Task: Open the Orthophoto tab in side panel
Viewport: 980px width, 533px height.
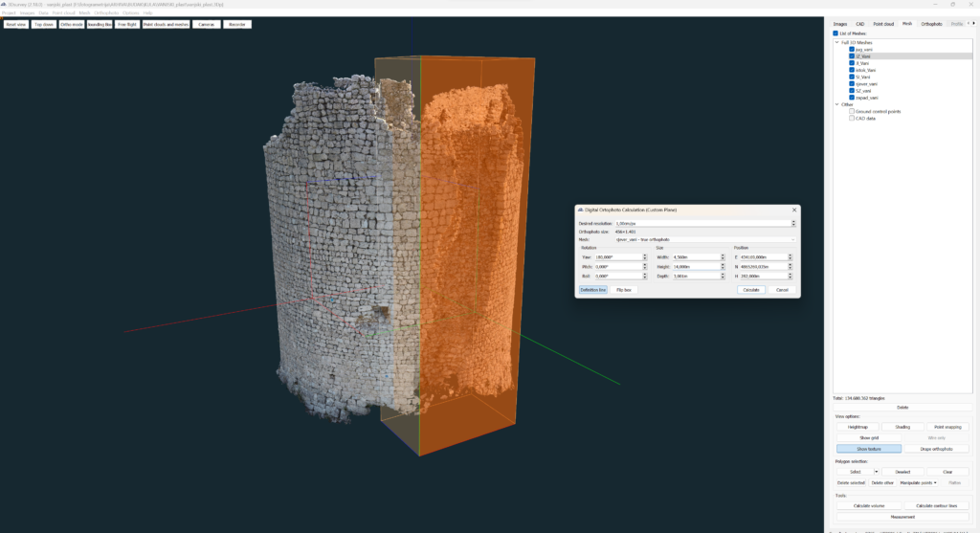Action: tap(931, 23)
